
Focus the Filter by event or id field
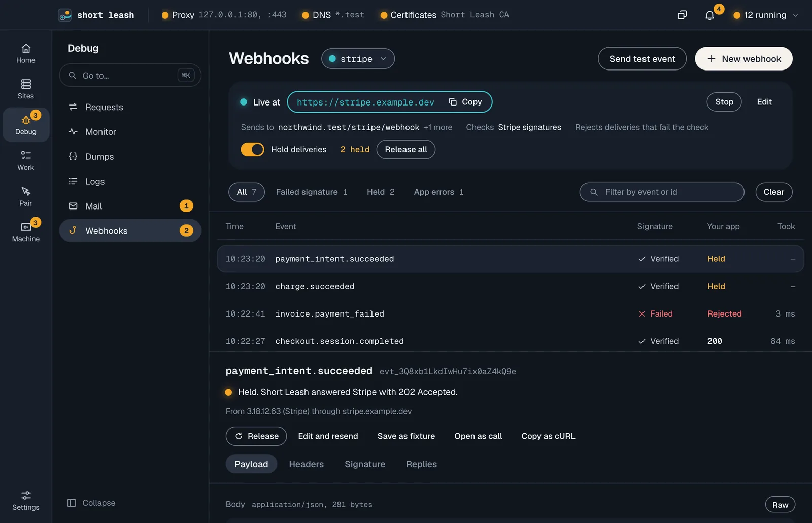(x=662, y=192)
